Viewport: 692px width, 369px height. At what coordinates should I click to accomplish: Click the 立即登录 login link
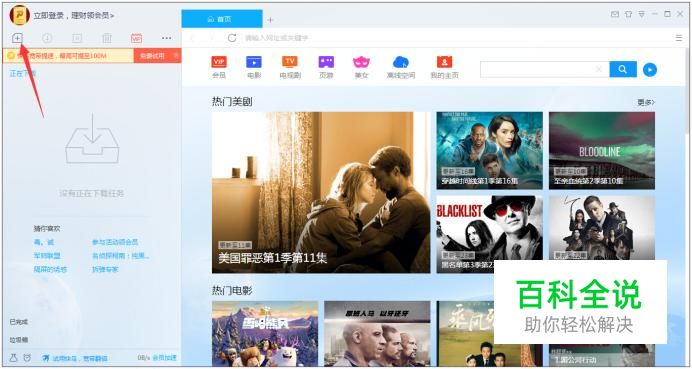click(49, 16)
